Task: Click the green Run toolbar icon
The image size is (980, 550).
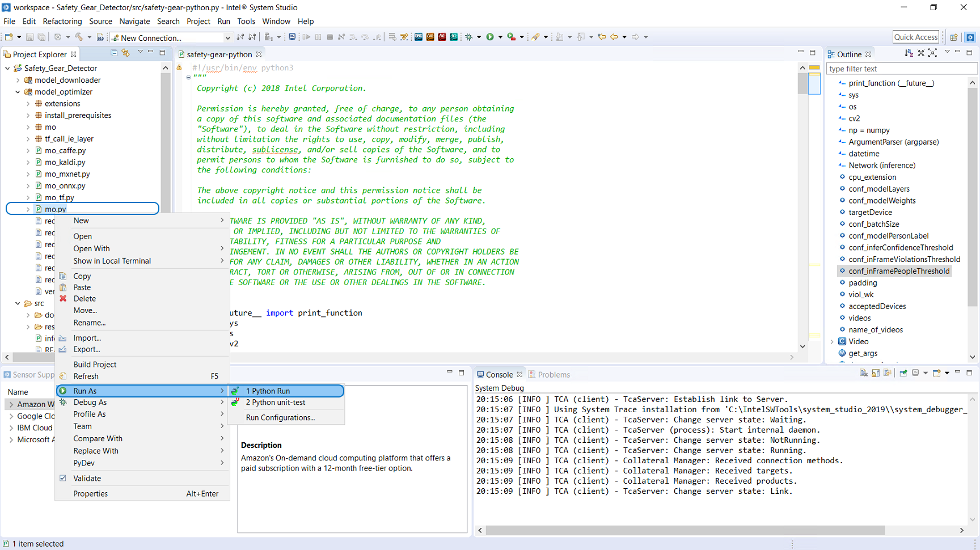Action: [490, 37]
